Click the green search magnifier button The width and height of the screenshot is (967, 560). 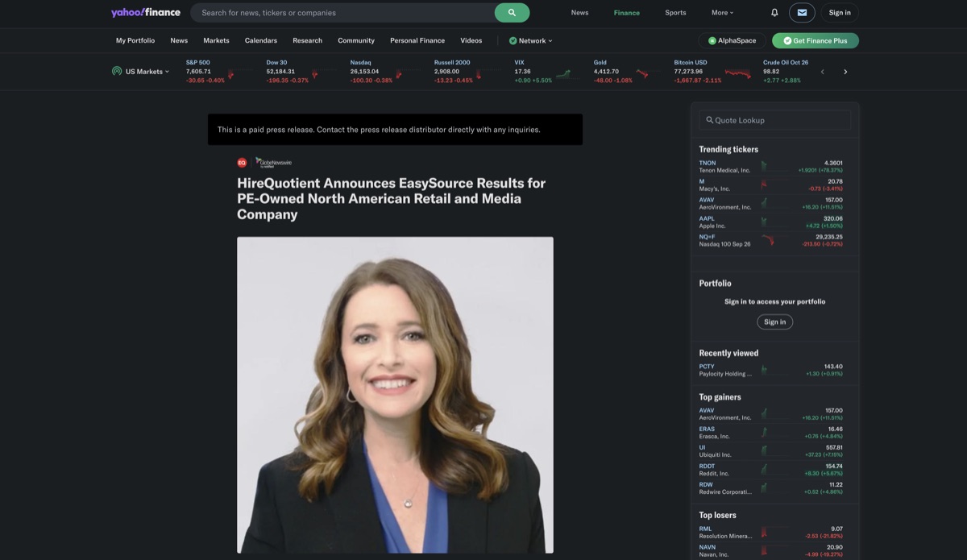pos(512,13)
